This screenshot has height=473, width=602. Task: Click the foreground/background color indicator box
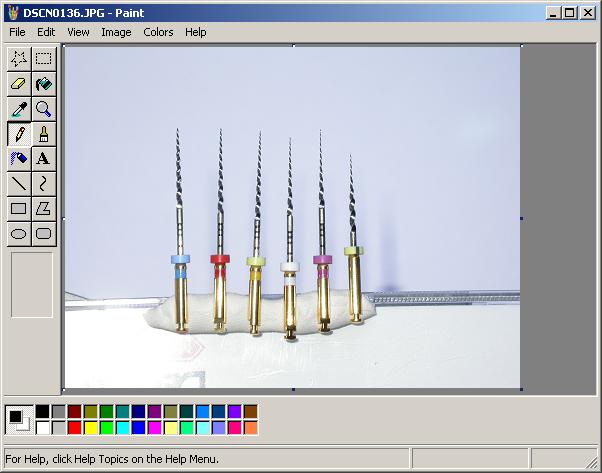(x=19, y=420)
